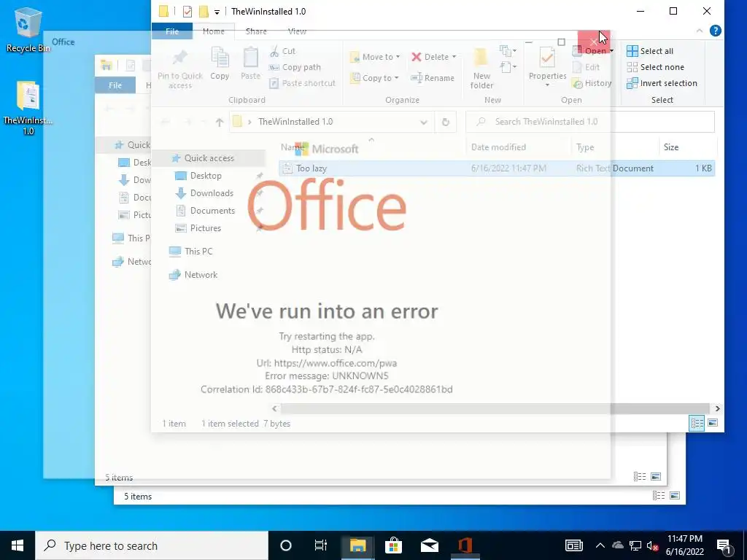Open Mail app from taskbar
This screenshot has width=747, height=560.
(x=429, y=545)
